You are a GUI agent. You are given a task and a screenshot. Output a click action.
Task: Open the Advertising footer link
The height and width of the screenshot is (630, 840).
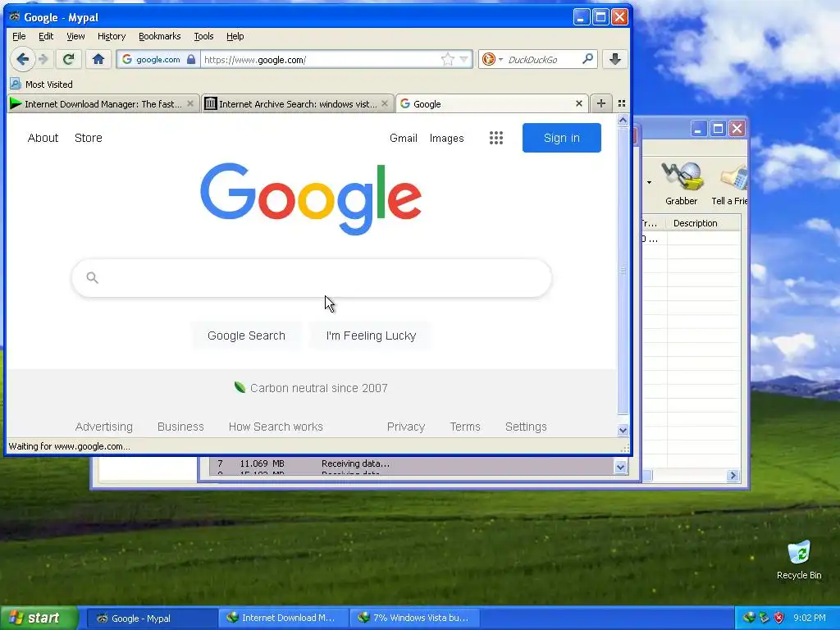[x=104, y=427]
